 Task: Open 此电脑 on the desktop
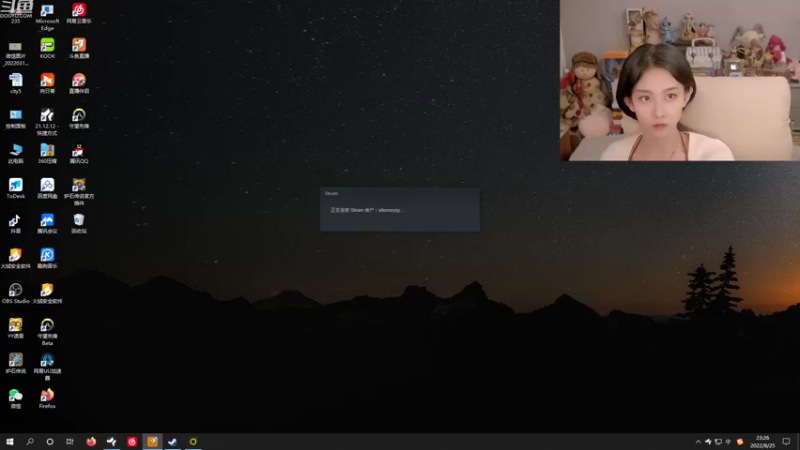pyautogui.click(x=16, y=154)
